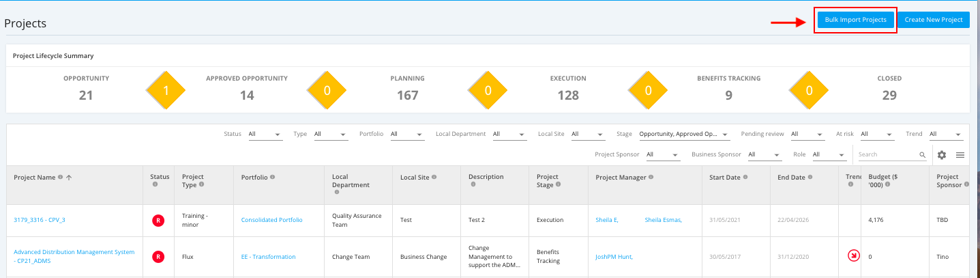Open the Status filter dropdown
This screenshot has width=980, height=278.
click(x=265, y=134)
